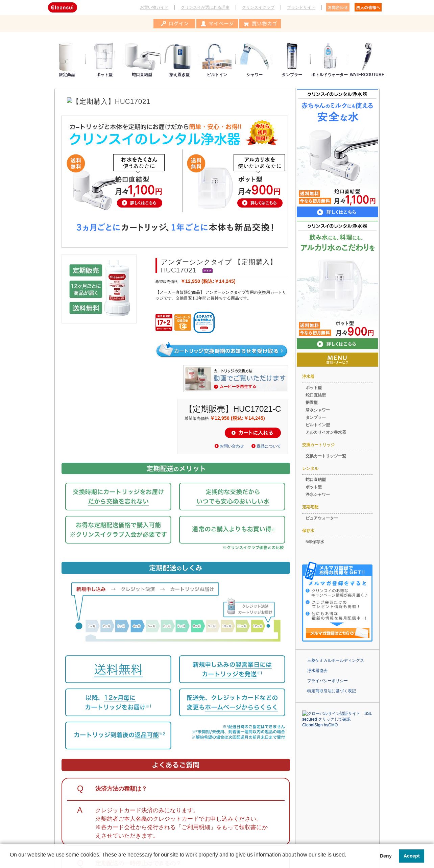Image resolution: width=434 pixels, height=868 pixels.
Task: Open 特定商取引法に基づく表記 link
Action: (331, 691)
